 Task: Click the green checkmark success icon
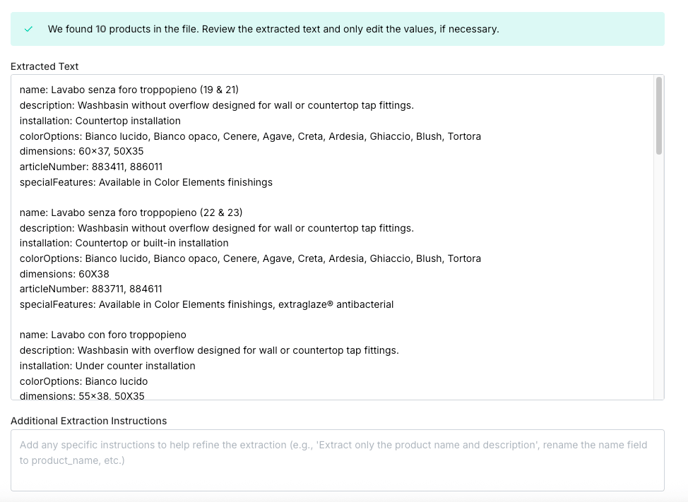[29, 29]
